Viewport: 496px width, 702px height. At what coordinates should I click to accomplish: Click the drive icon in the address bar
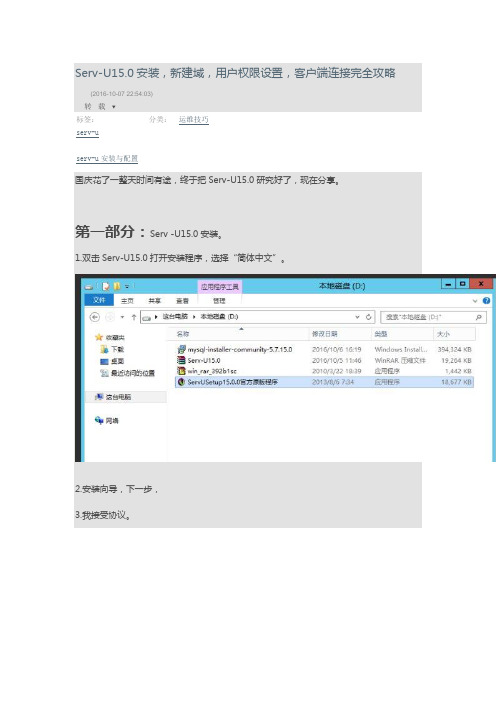click(x=146, y=317)
